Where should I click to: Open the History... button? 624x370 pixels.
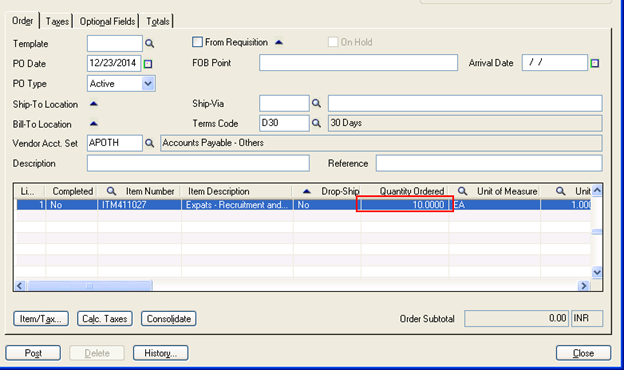point(160,353)
